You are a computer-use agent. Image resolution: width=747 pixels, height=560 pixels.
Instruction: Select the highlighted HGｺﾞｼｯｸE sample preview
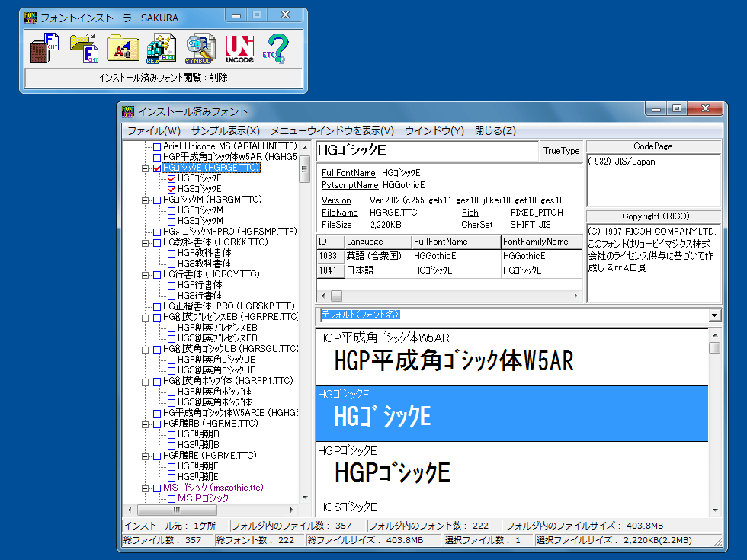coord(512,413)
